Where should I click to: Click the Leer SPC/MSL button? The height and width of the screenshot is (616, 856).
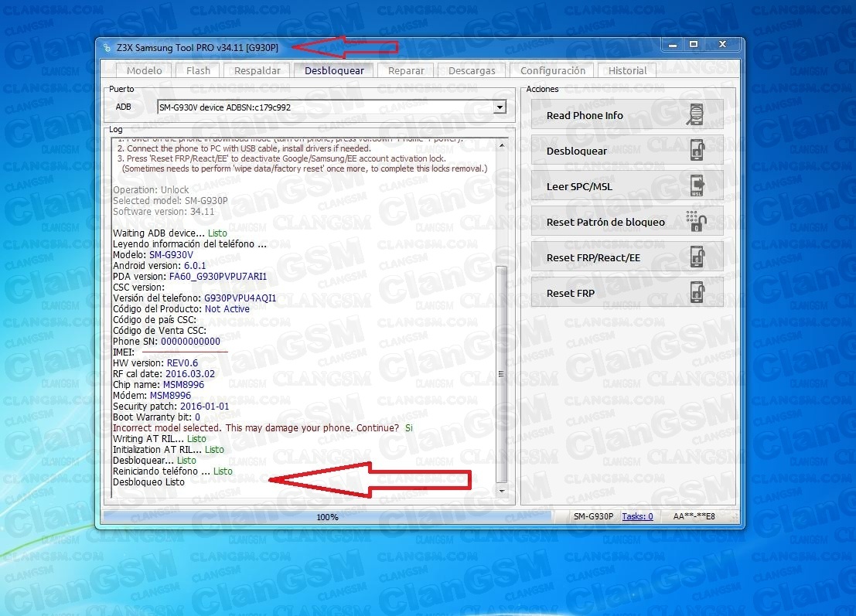(x=627, y=186)
